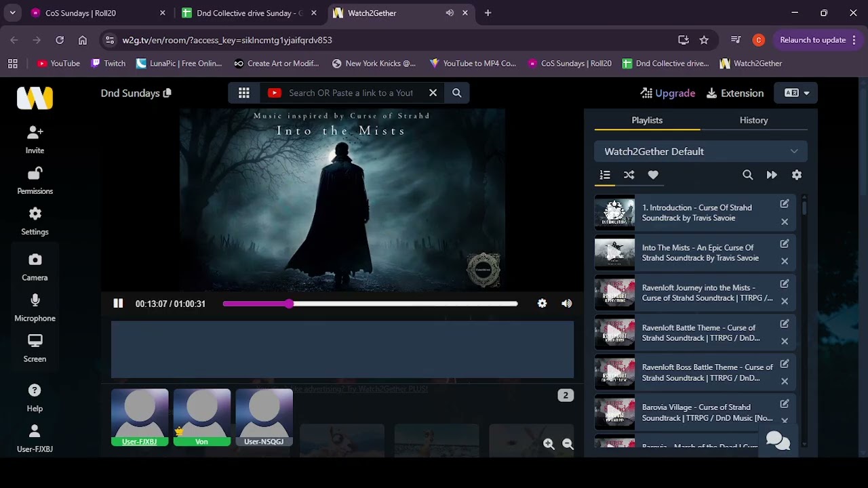868x488 pixels.
Task: Open the Help section
Action: tap(35, 398)
